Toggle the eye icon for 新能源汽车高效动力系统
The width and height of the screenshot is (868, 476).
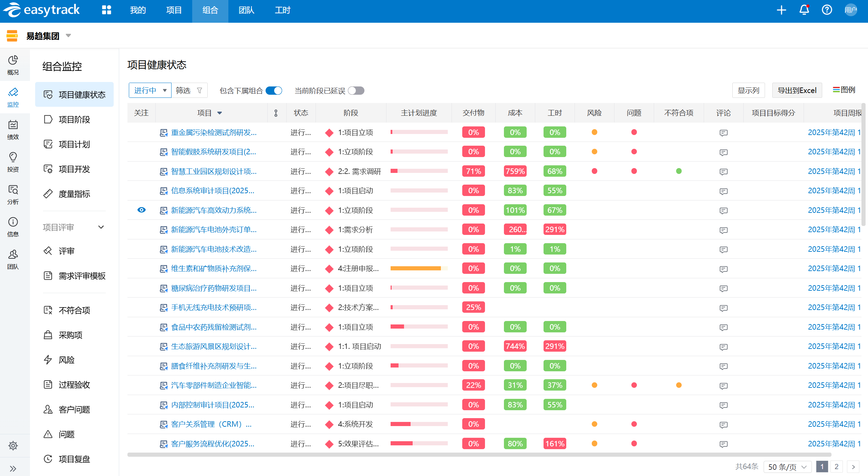141,210
